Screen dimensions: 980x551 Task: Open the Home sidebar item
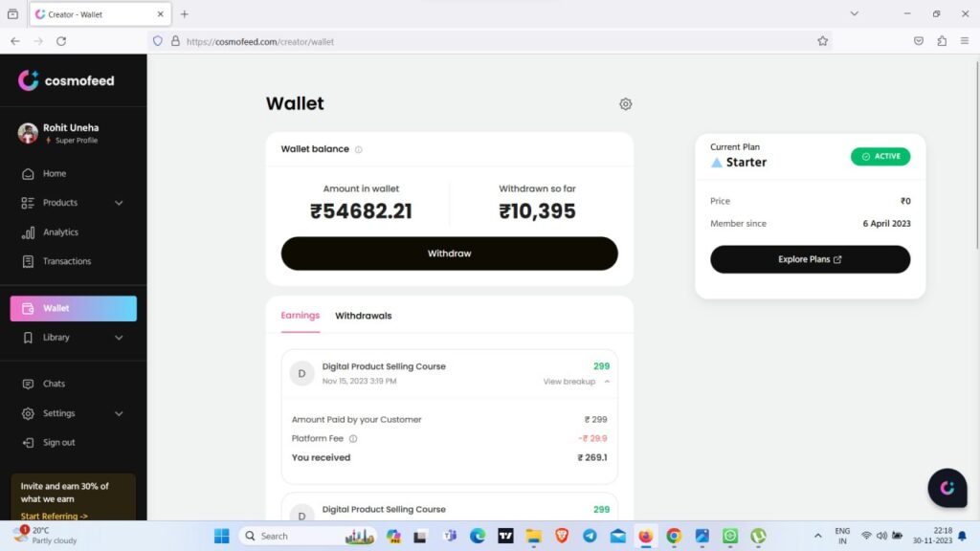pyautogui.click(x=55, y=174)
